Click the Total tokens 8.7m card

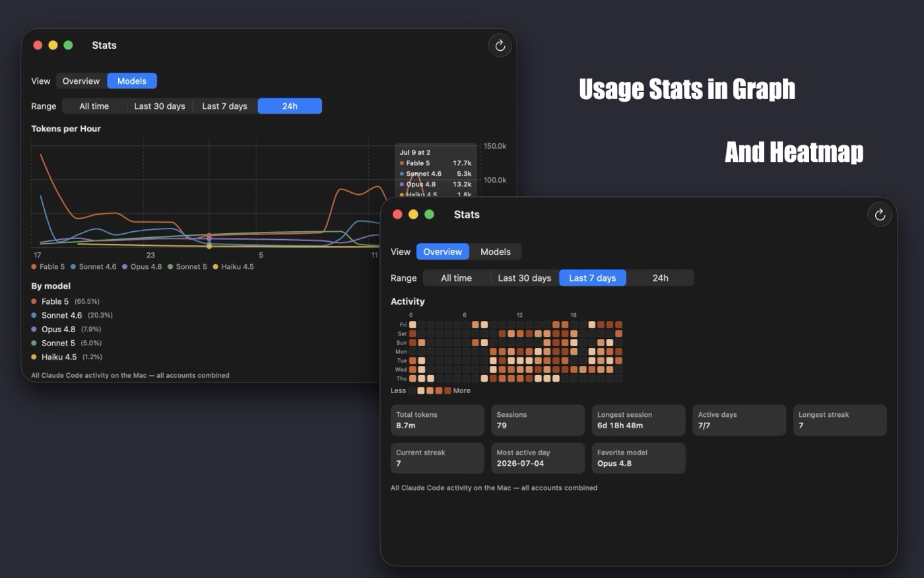point(438,420)
